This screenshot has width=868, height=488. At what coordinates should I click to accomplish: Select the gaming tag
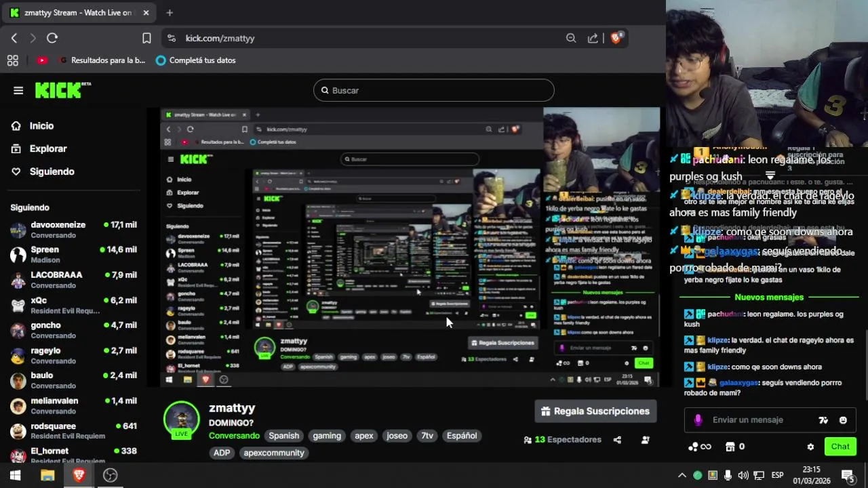point(327,436)
